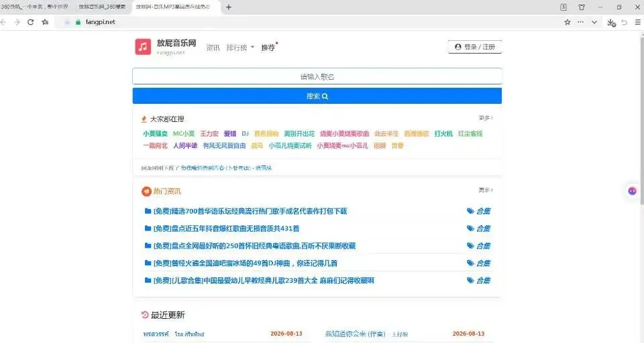The image size is (644, 343).
Task: Click the red music note site logo
Action: pos(143,47)
